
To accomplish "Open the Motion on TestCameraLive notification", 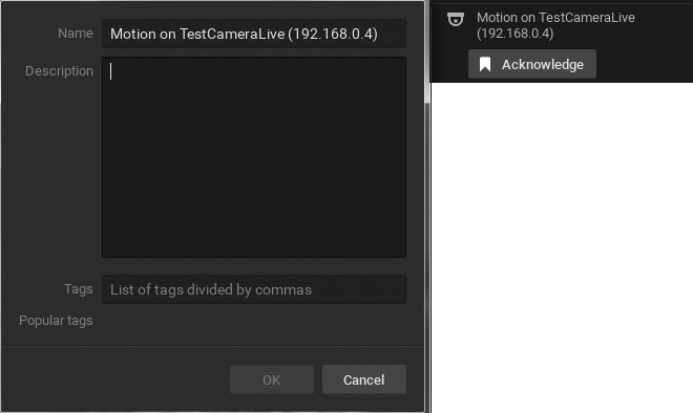I will coord(556,25).
